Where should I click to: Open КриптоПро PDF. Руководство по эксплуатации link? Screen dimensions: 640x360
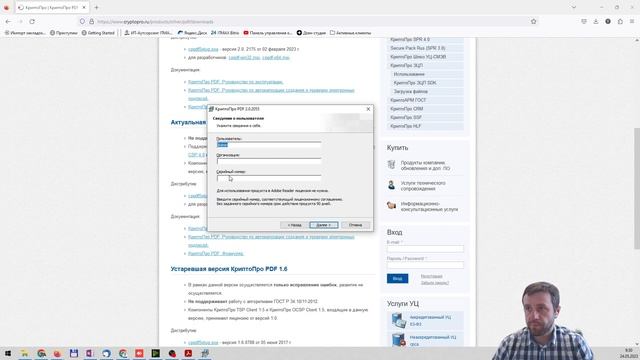click(x=236, y=82)
